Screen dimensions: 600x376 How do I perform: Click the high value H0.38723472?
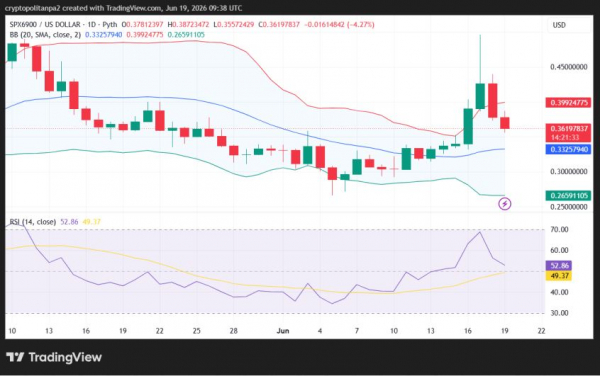pos(188,24)
